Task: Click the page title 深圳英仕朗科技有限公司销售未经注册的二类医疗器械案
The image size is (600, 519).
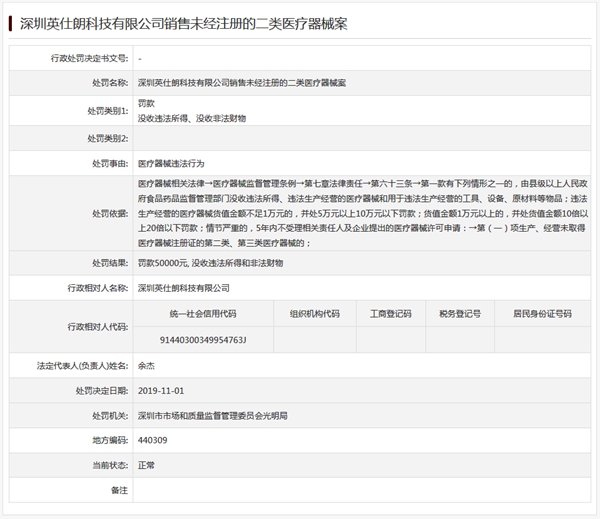Action: click(184, 24)
